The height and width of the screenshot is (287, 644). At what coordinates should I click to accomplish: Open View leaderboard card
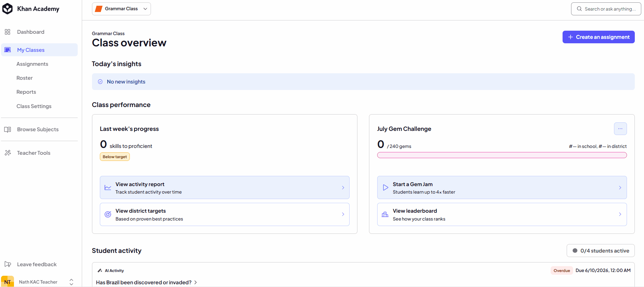(502, 214)
